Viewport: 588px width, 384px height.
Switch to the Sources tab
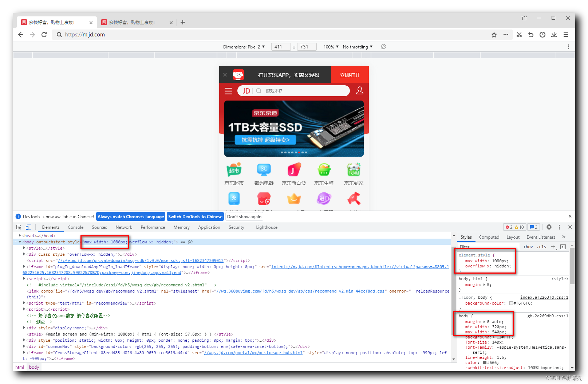click(x=99, y=227)
